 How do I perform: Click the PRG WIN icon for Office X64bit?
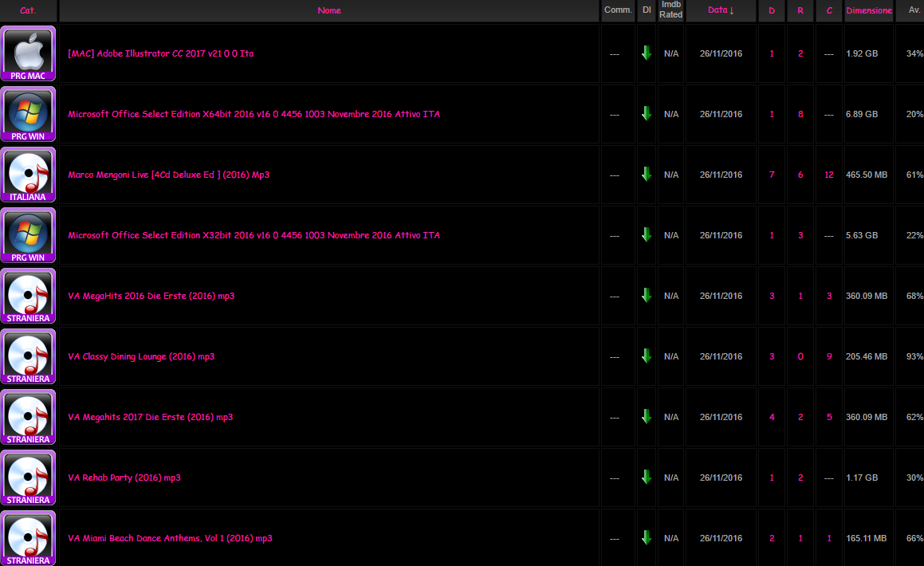coord(28,114)
